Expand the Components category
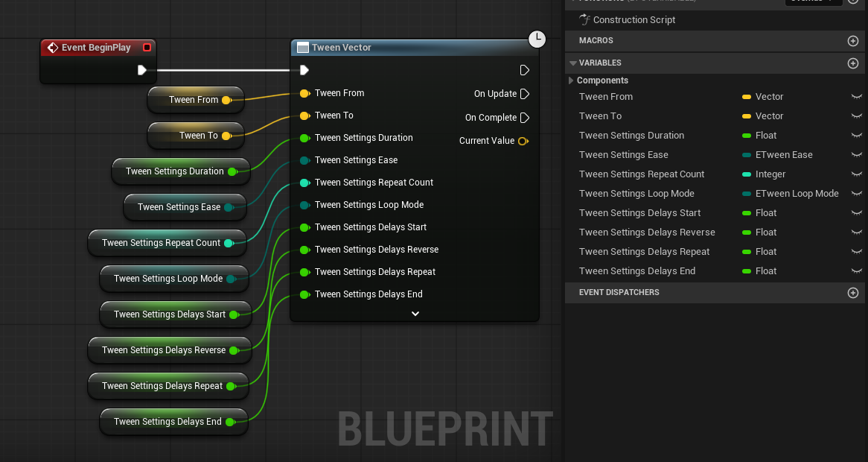868x462 pixels. (571, 80)
